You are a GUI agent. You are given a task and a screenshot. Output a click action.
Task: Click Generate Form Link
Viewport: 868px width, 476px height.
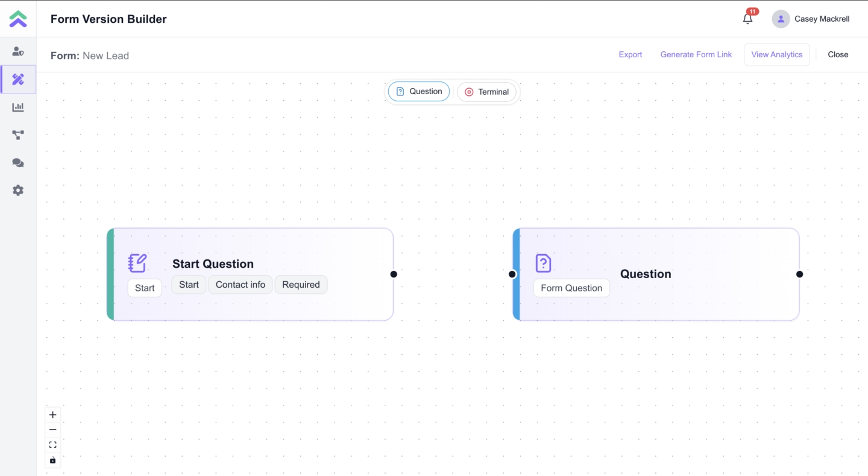(696, 55)
